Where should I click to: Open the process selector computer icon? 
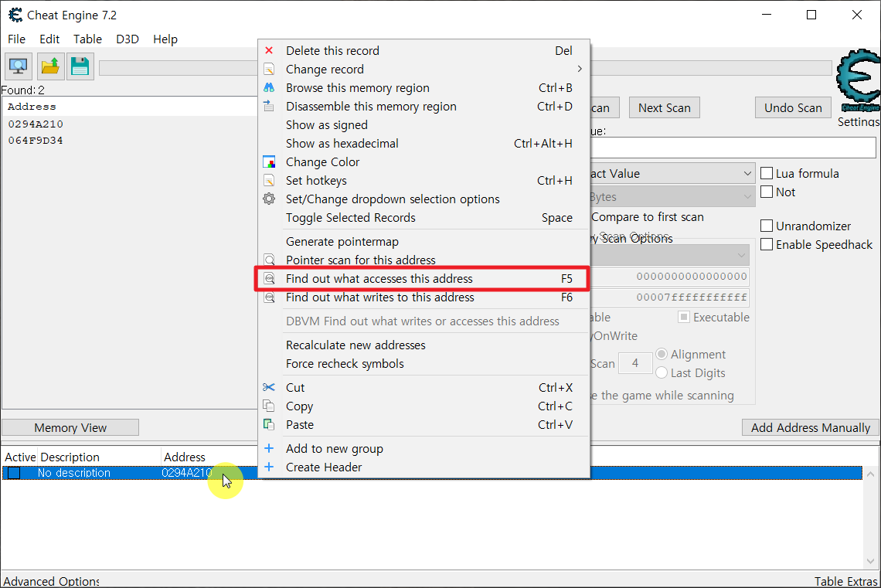tap(19, 66)
